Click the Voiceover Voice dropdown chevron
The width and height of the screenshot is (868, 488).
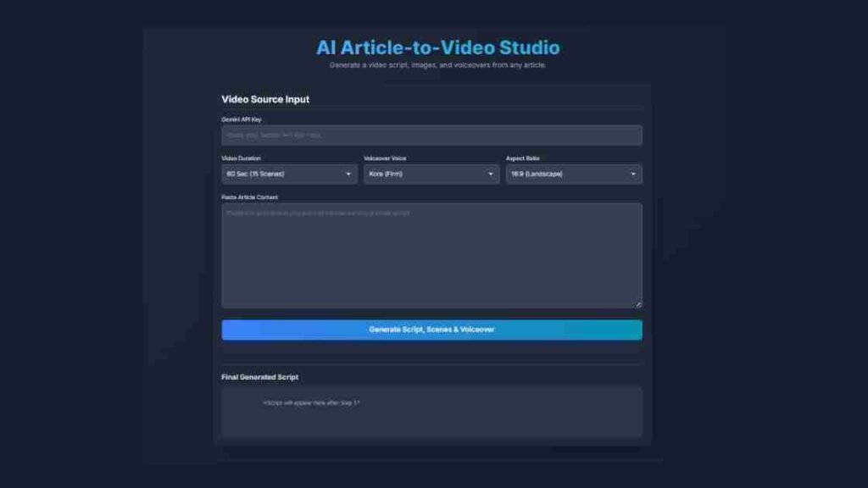[x=492, y=174]
